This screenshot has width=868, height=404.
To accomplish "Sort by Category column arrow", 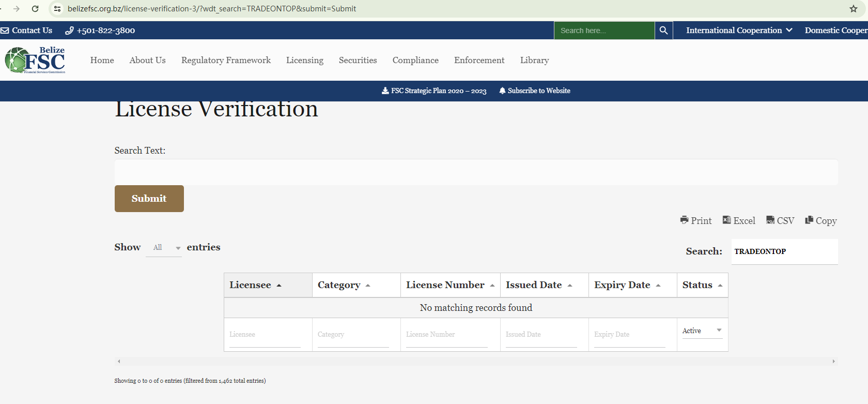I will tap(368, 286).
